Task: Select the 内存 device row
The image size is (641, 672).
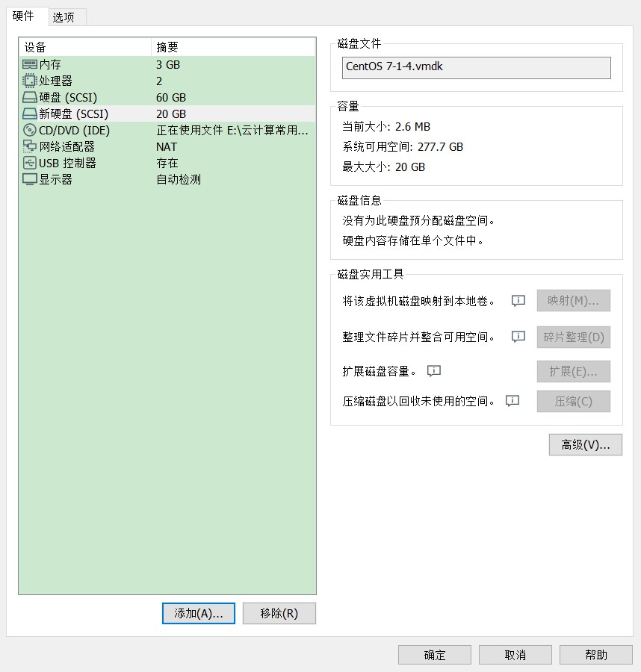Action: point(167,65)
